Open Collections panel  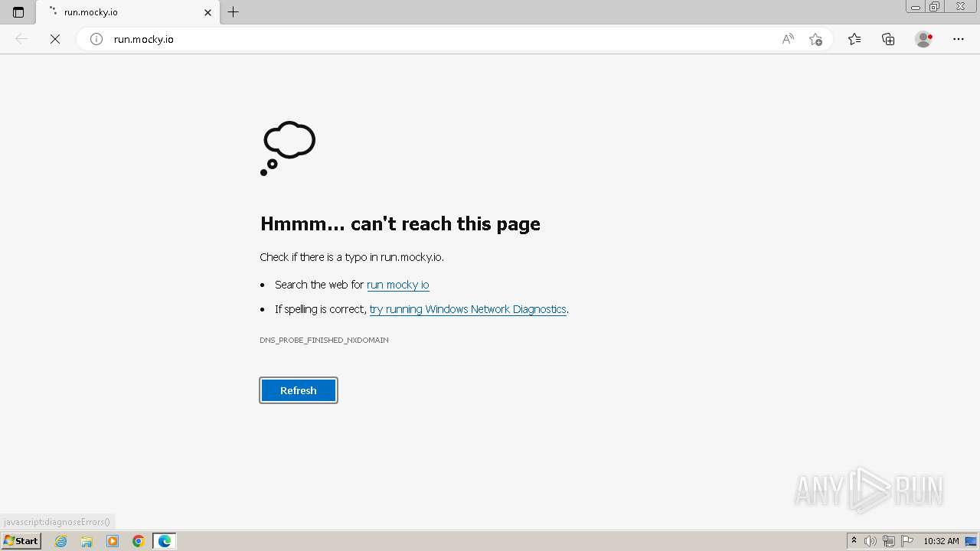pyautogui.click(x=888, y=39)
